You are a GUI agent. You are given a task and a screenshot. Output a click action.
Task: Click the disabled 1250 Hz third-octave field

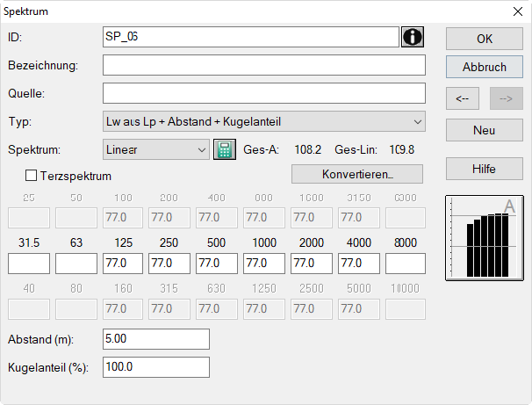[264, 309]
